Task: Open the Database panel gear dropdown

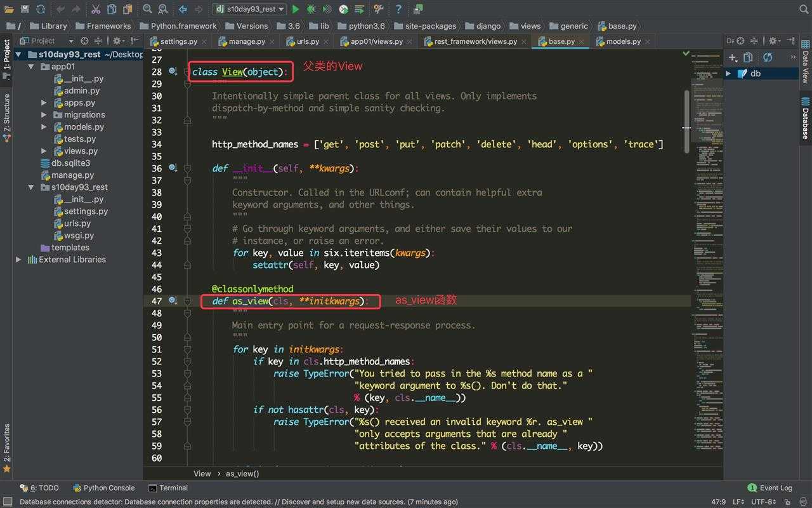Action: click(775, 41)
